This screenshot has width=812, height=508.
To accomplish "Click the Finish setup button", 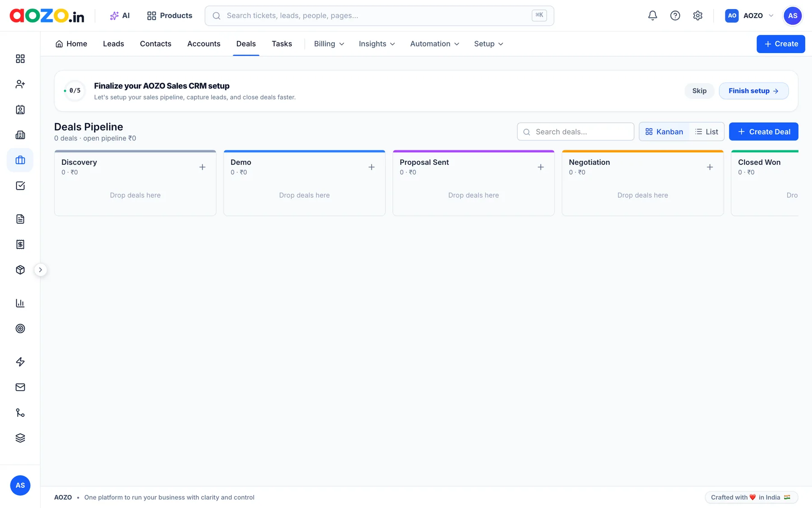I will click(x=754, y=91).
